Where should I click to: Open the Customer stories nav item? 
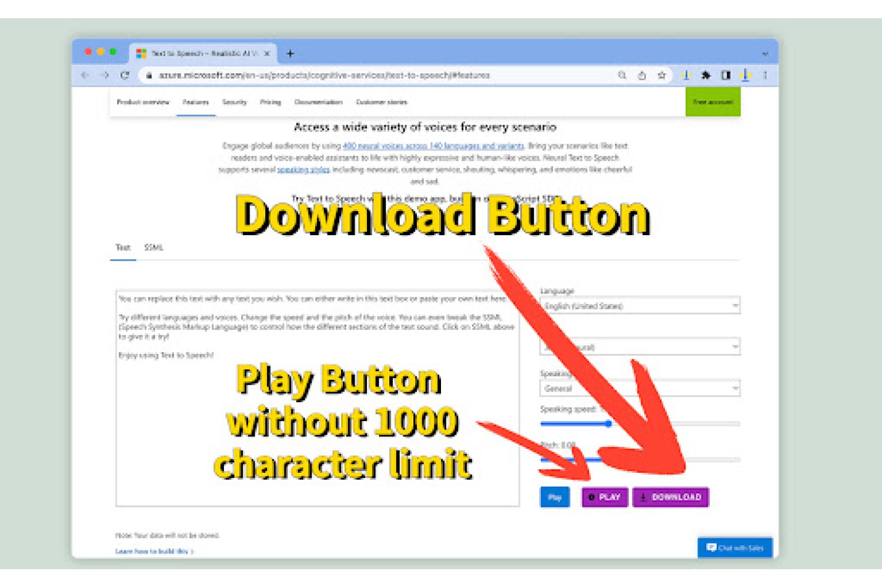click(x=382, y=102)
